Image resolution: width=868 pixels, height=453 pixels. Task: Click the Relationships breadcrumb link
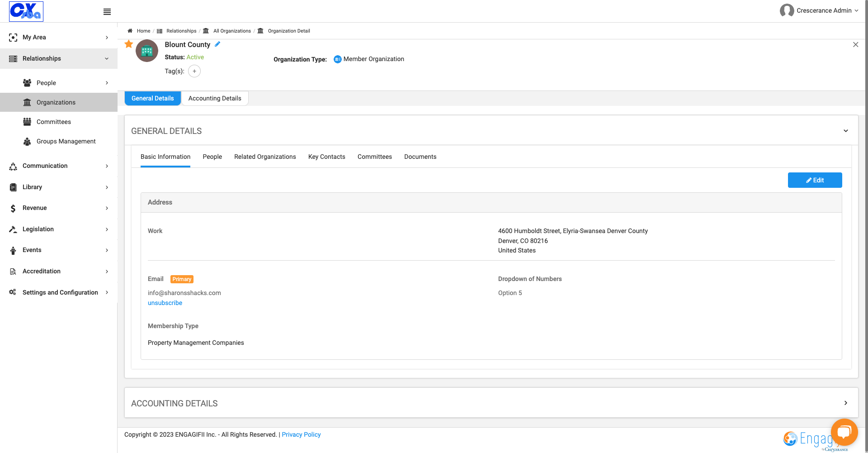pyautogui.click(x=181, y=31)
